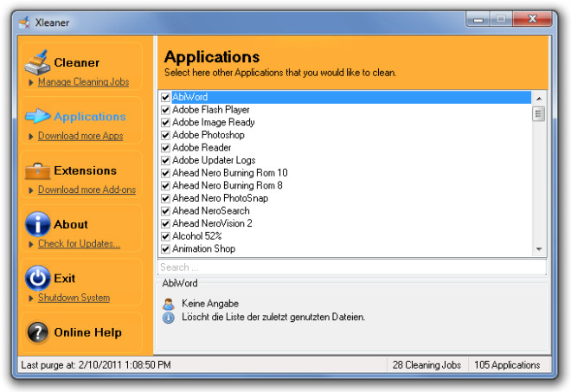The height and width of the screenshot is (392, 571).
Task: Focus the Search input field
Action: tap(352, 267)
